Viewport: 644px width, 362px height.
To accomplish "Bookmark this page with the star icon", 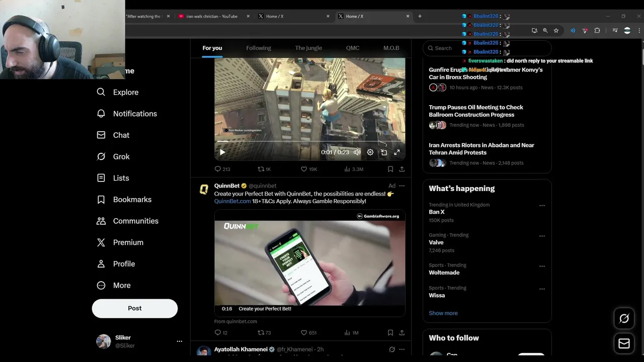I will point(556,31).
